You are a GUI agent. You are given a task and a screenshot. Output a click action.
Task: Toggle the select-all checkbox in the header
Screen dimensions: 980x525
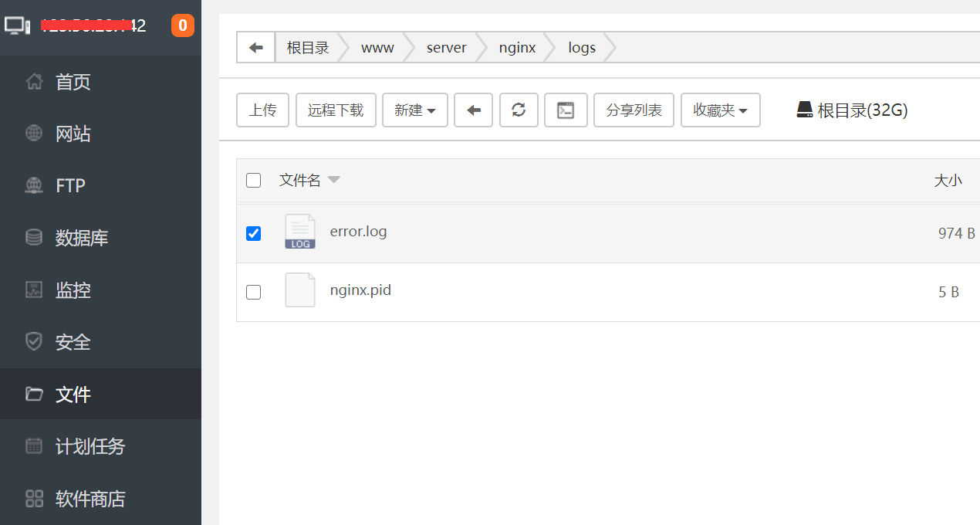tap(253, 180)
